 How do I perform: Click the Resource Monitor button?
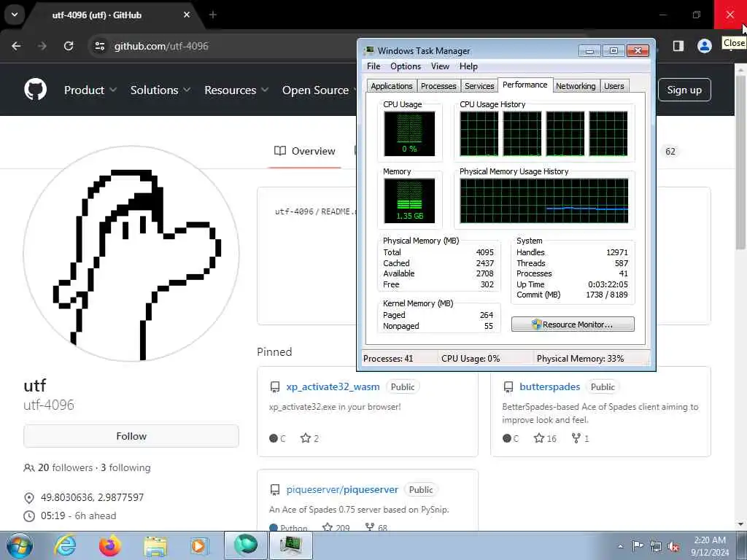tap(573, 324)
